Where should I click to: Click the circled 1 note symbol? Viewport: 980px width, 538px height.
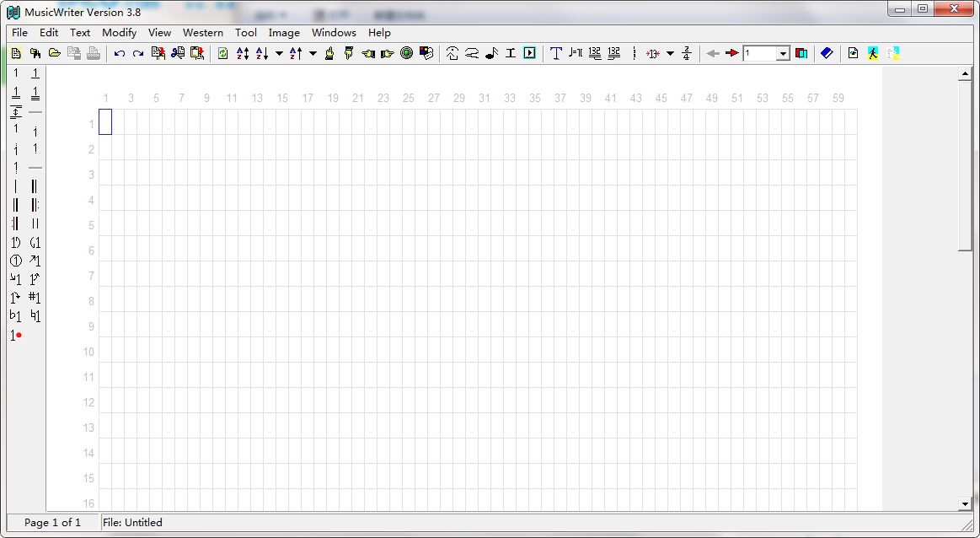(x=15, y=261)
